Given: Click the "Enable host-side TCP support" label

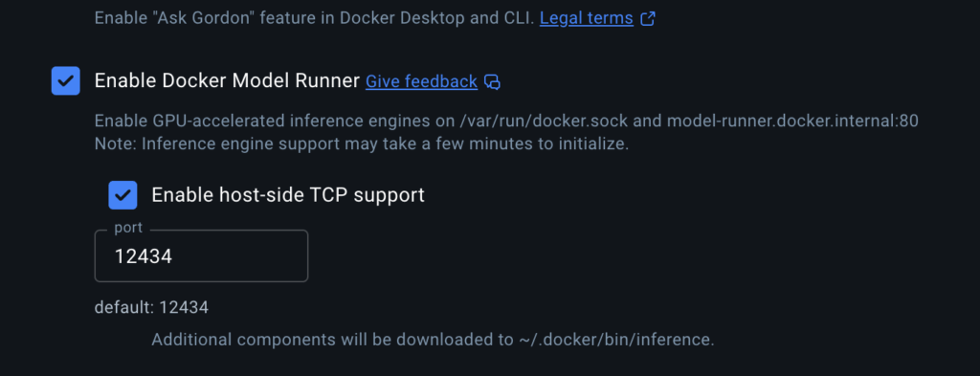Looking at the screenshot, I should coord(288,195).
